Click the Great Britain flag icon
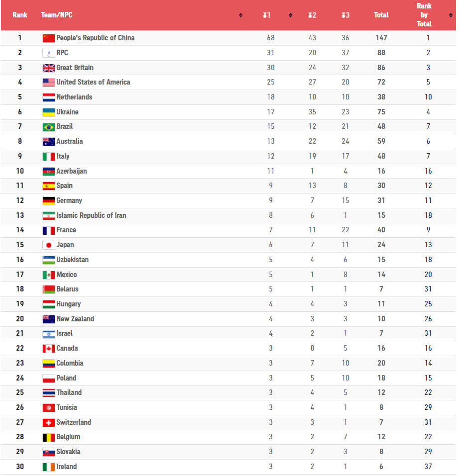The image size is (460, 476). click(x=48, y=68)
